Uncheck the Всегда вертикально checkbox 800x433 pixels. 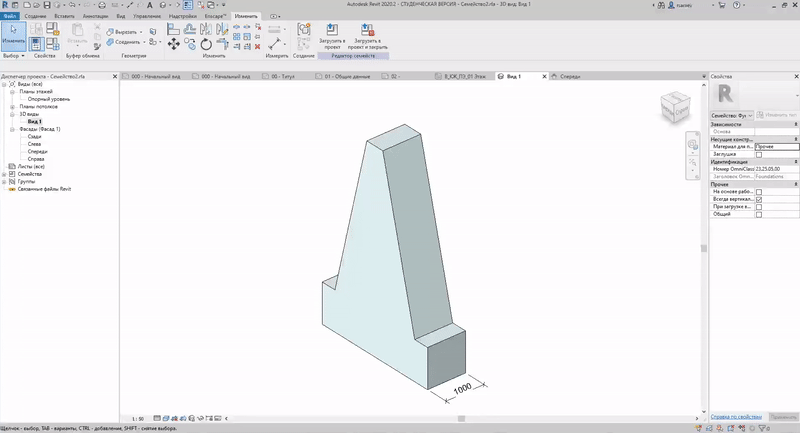759,200
